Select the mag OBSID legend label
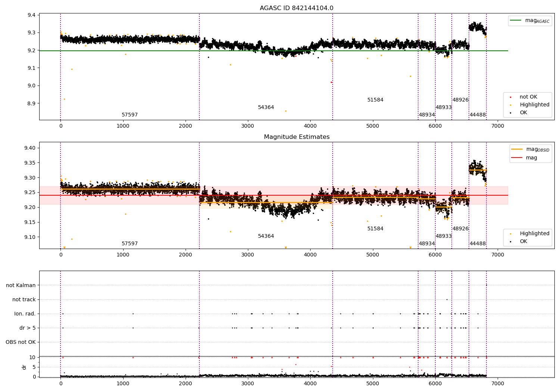560x392 pixels. tap(538, 149)
